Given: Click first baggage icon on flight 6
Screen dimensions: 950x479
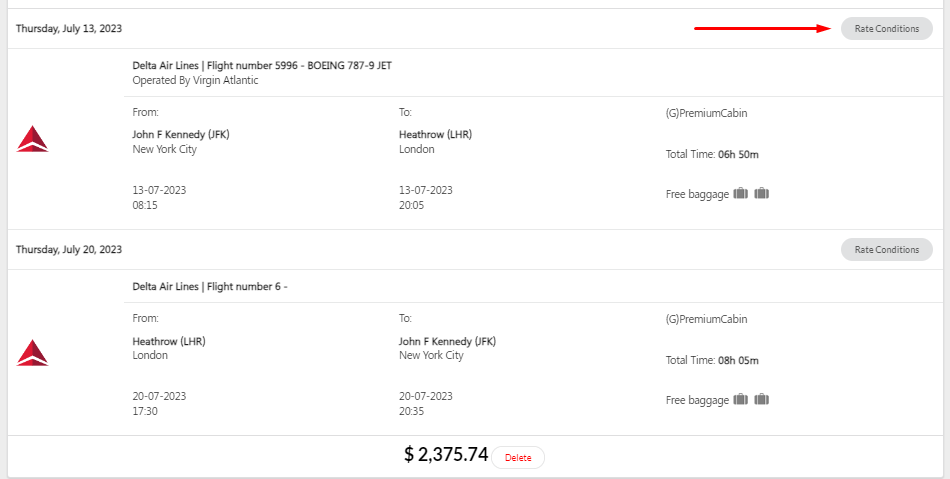Looking at the screenshot, I should tap(740, 400).
